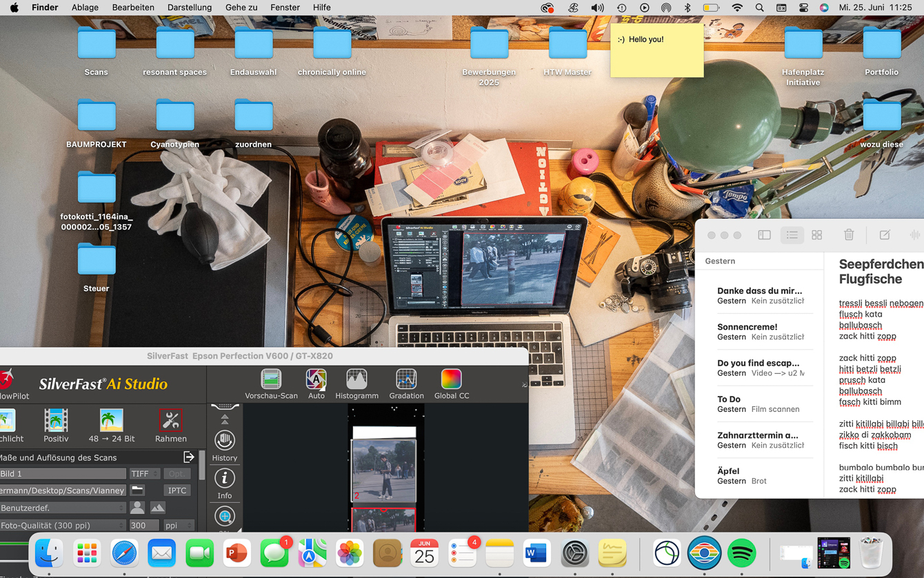This screenshot has height=578, width=924.
Task: Toggle the Notes sidebar visibility
Action: point(764,235)
